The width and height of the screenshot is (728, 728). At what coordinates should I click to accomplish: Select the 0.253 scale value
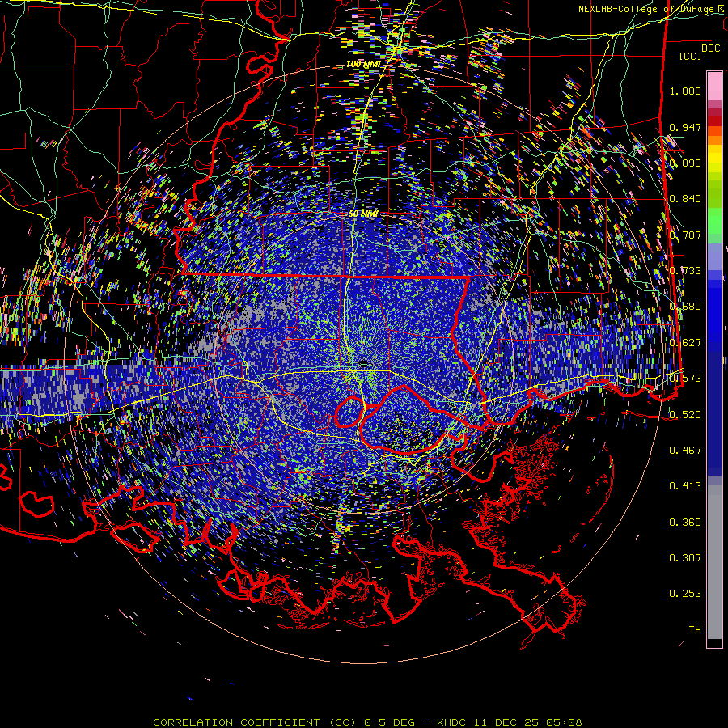point(685,594)
